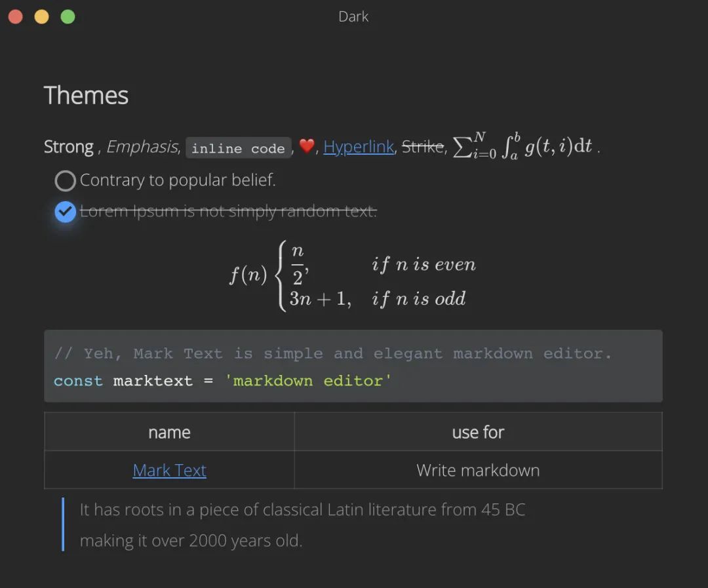Click the blue blockquote bar

click(x=63, y=524)
